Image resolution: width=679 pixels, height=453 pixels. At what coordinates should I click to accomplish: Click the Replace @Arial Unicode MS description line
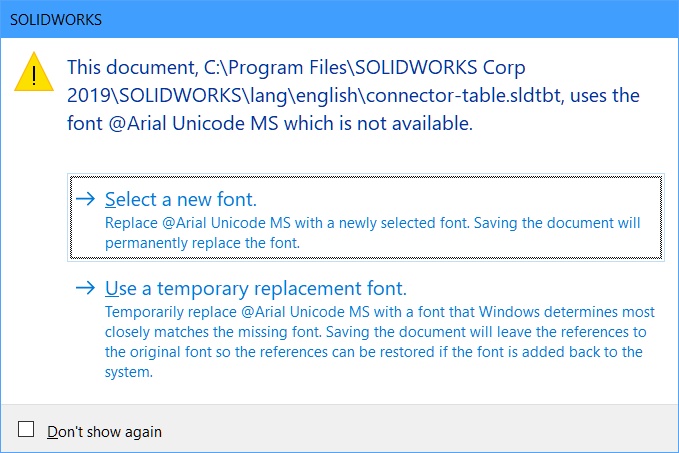372,223
